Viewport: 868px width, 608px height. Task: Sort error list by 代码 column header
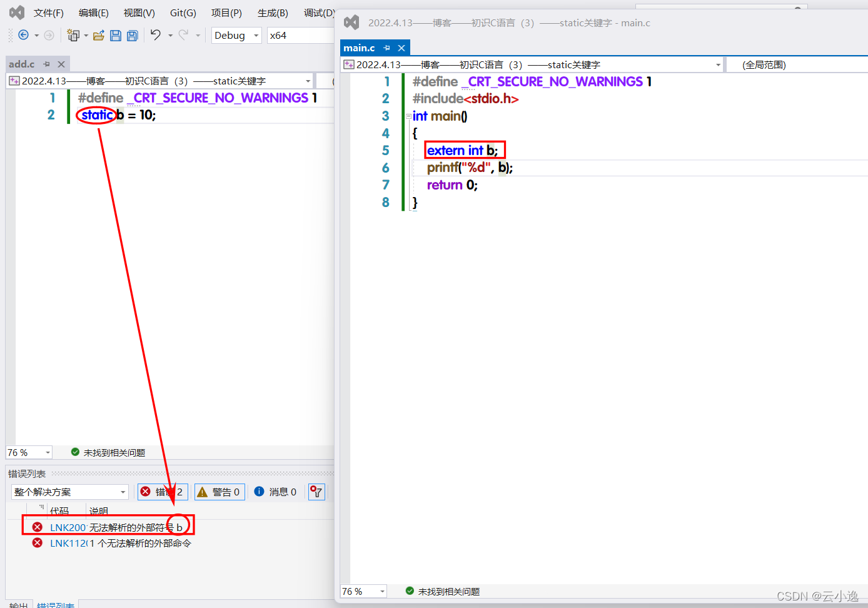(59, 511)
